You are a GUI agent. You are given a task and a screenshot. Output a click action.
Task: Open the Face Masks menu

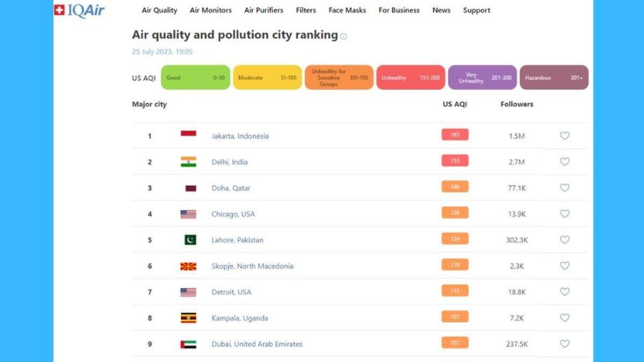point(347,10)
